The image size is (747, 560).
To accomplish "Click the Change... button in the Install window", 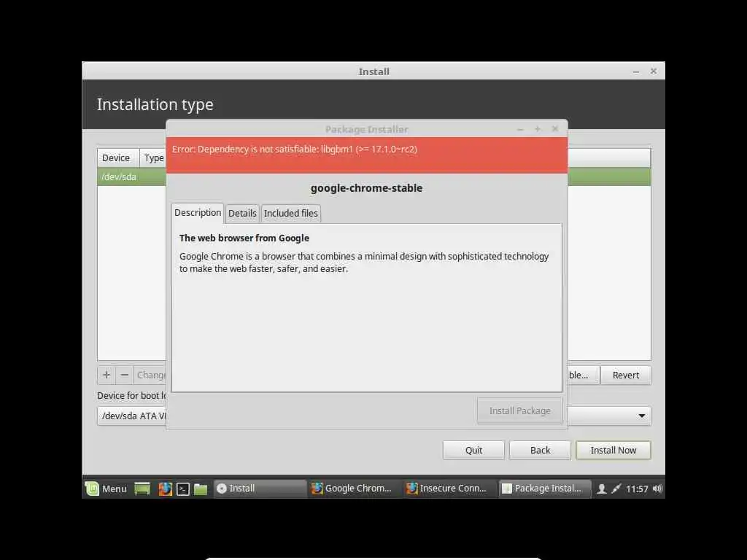I will pos(150,376).
